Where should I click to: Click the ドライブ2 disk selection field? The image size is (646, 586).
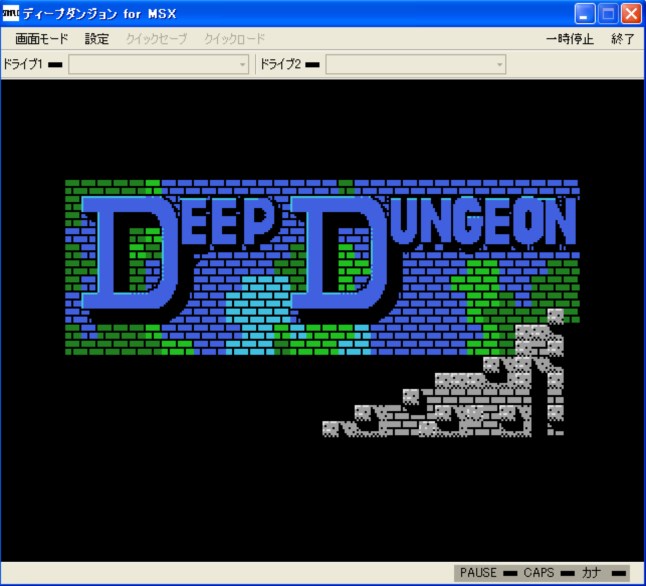tap(416, 65)
